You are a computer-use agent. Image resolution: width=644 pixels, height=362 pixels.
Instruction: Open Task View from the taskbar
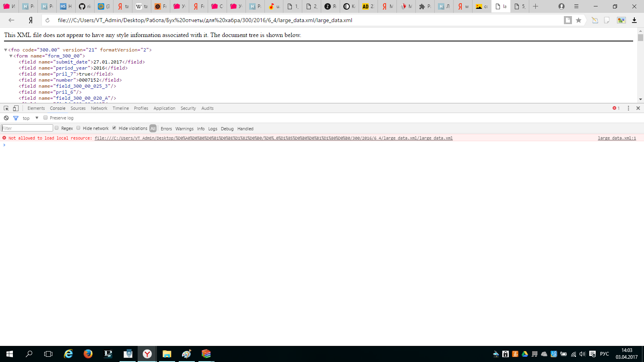point(48,354)
